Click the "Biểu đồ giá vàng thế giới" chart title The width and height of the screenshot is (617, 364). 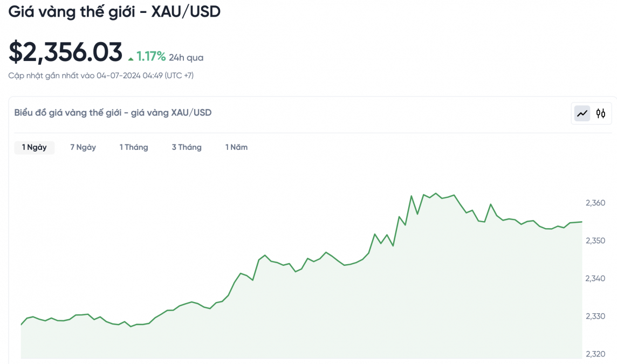(x=113, y=113)
